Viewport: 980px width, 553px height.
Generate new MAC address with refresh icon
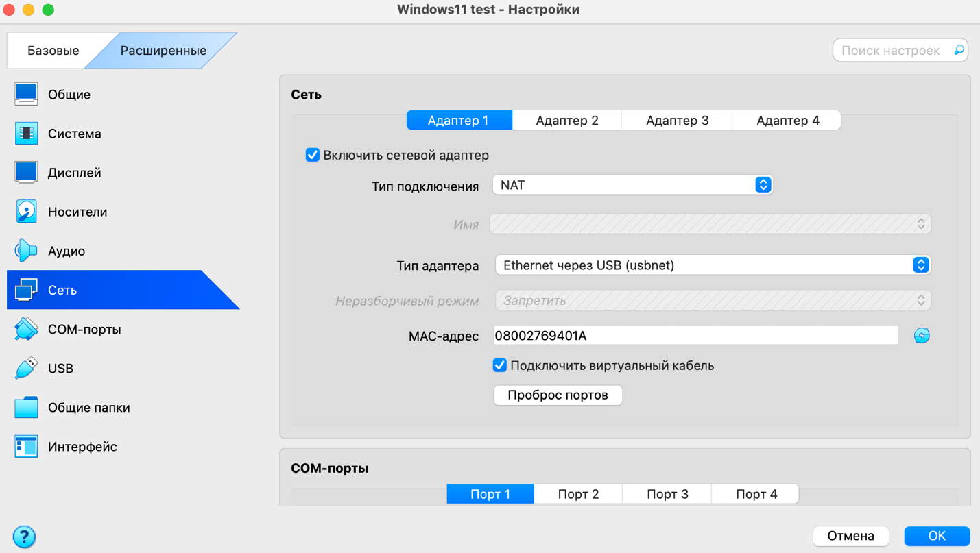(x=922, y=336)
